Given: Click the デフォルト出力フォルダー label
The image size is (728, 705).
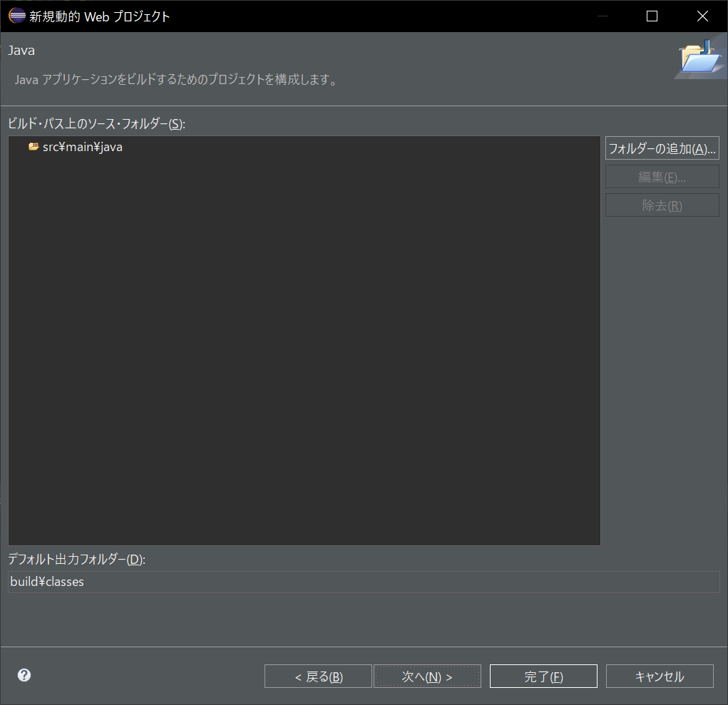Looking at the screenshot, I should (75, 560).
